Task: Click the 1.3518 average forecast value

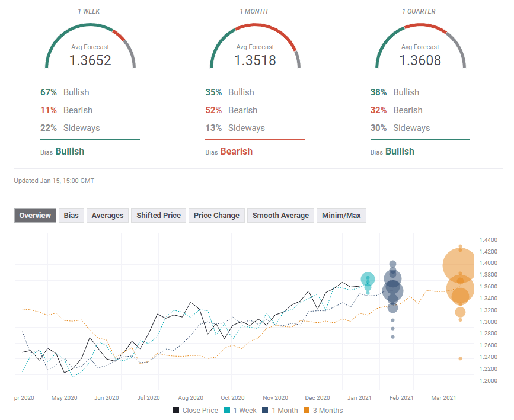Action: [255, 60]
